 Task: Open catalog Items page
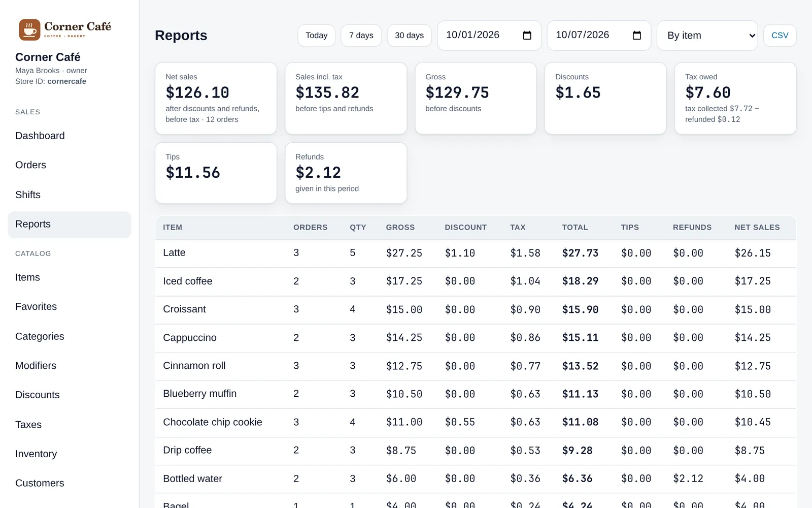point(70,277)
